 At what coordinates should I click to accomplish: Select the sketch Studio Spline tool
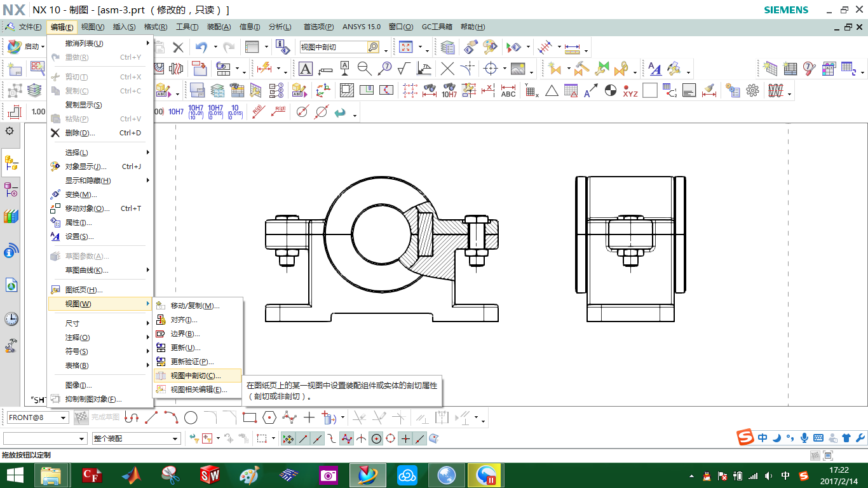289,417
